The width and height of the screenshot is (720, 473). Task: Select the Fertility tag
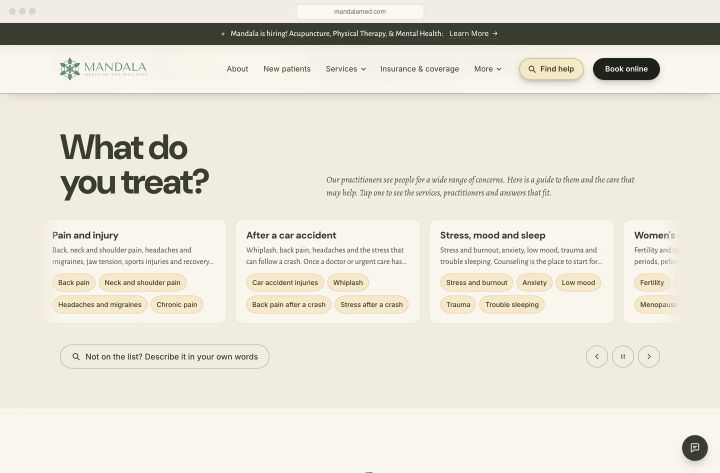pyautogui.click(x=652, y=282)
